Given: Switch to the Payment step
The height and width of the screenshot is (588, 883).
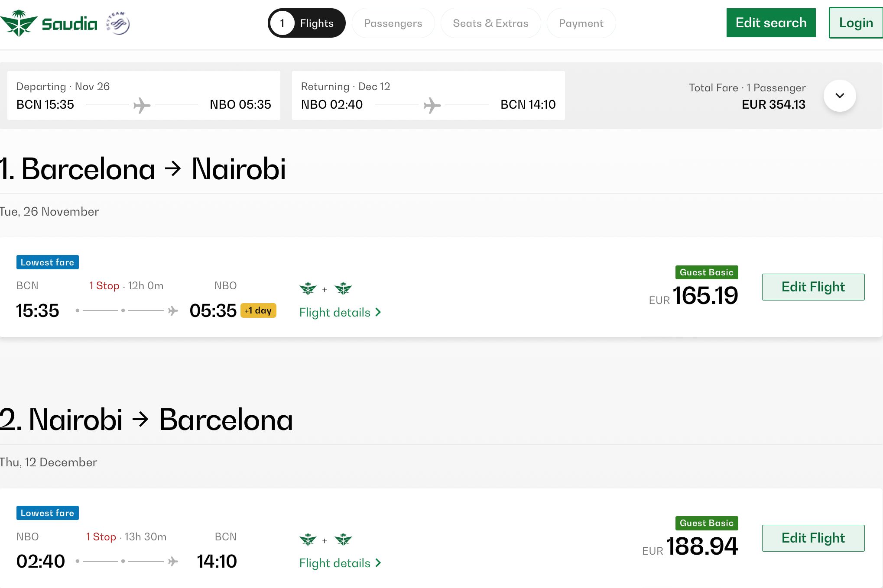Looking at the screenshot, I should (581, 23).
